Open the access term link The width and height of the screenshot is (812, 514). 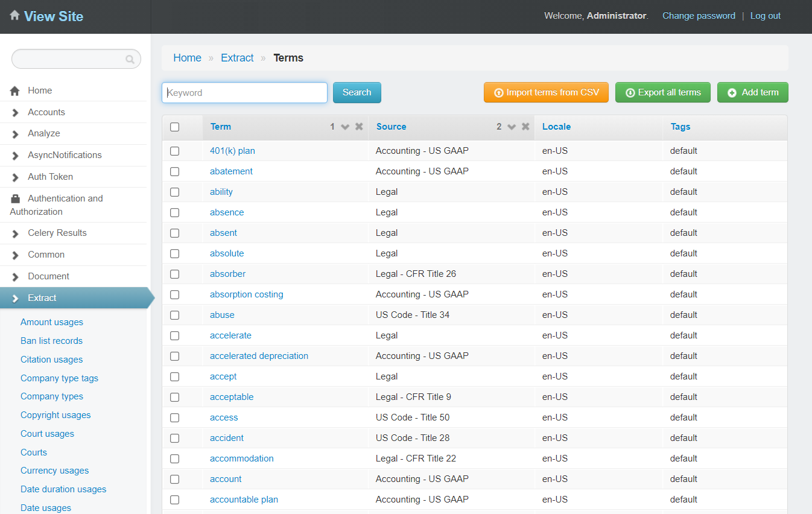coord(224,417)
